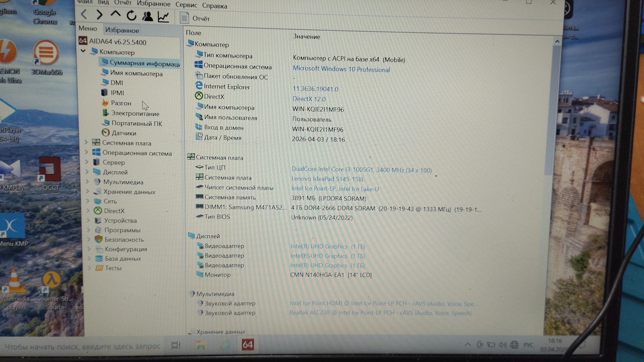Switch to the Избранное tab
Screen dimensions: 644x362
click(122, 30)
